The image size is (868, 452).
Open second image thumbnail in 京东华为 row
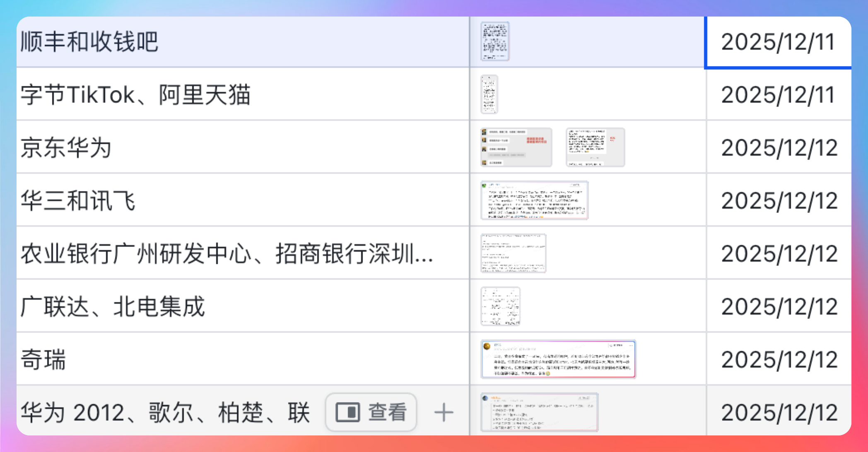pos(595,147)
